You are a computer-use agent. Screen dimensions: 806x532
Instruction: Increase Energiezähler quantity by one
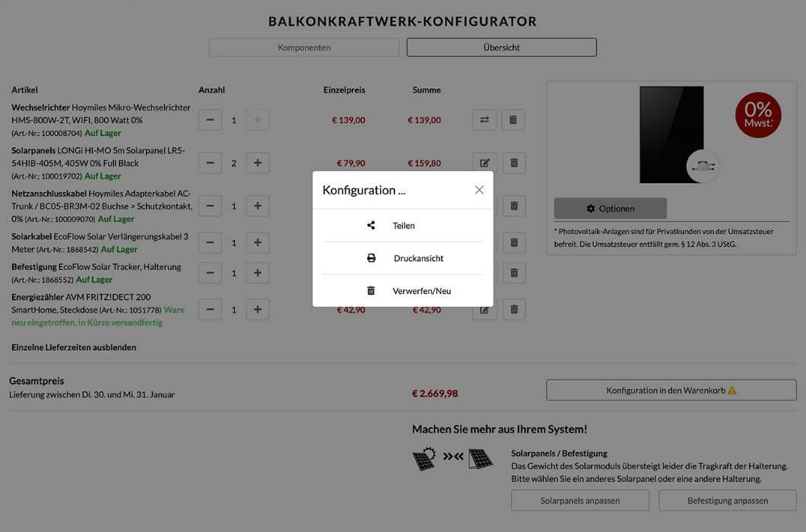click(x=258, y=309)
